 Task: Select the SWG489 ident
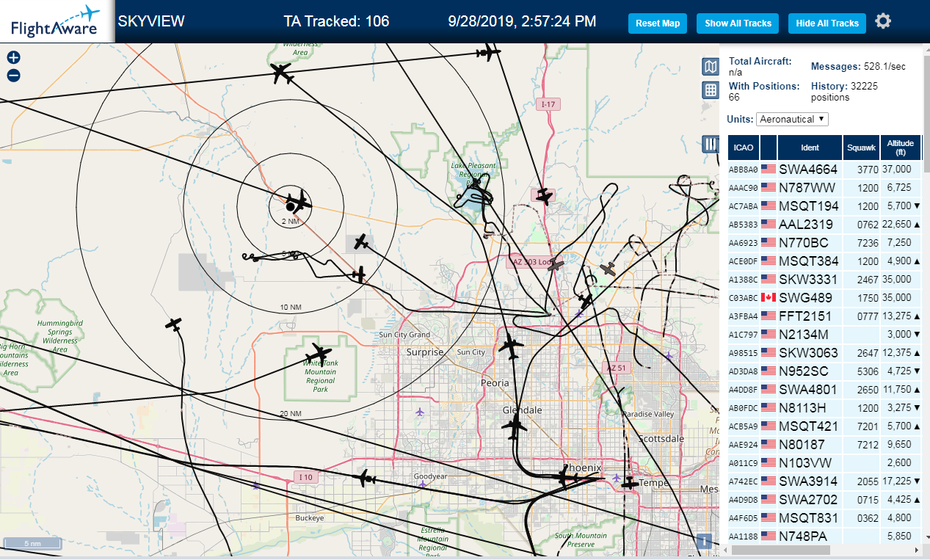tap(805, 297)
